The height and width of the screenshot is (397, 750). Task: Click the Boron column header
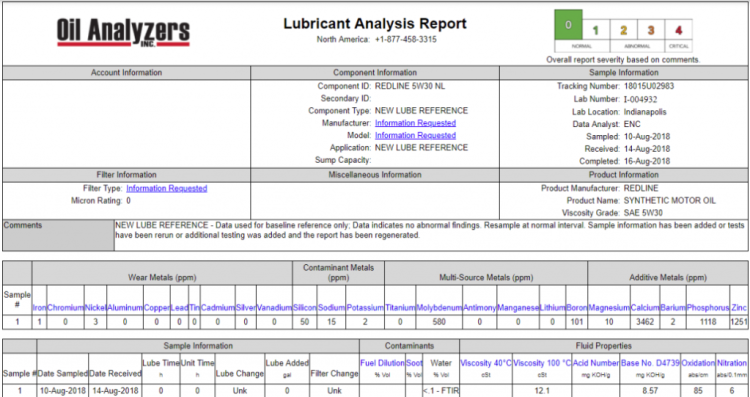tap(576, 308)
